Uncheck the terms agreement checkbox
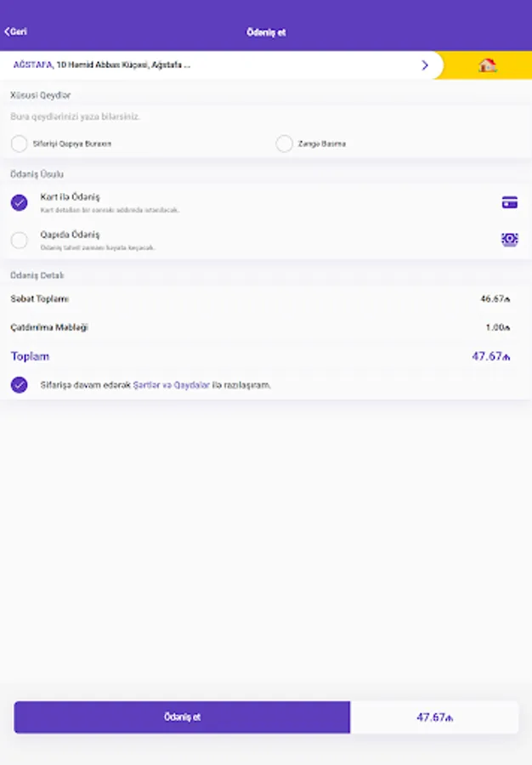532x765 pixels. click(x=19, y=385)
